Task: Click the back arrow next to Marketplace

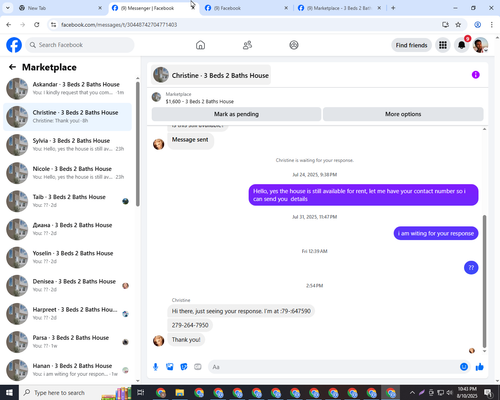Action: (12, 67)
